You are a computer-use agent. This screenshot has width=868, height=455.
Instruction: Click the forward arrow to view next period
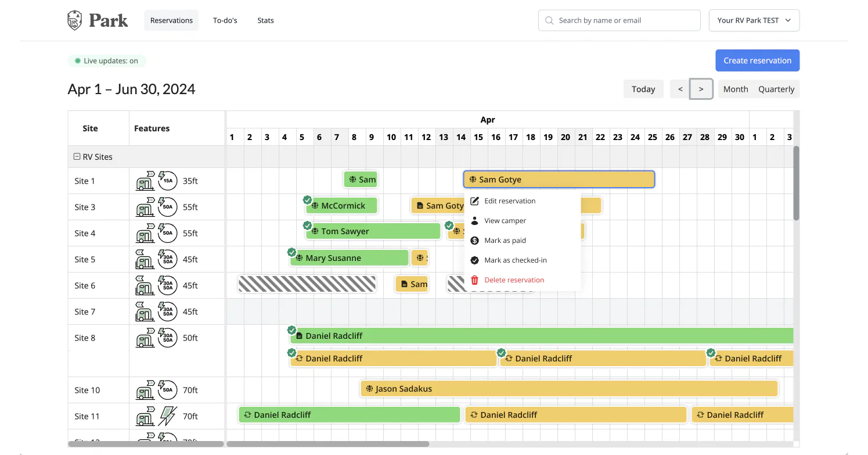[x=701, y=89]
